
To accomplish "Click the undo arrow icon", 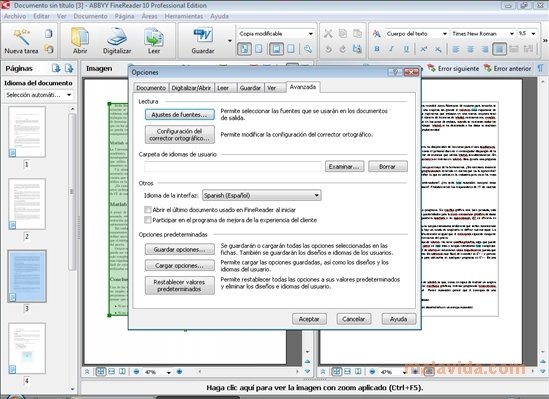I will 328,49.
